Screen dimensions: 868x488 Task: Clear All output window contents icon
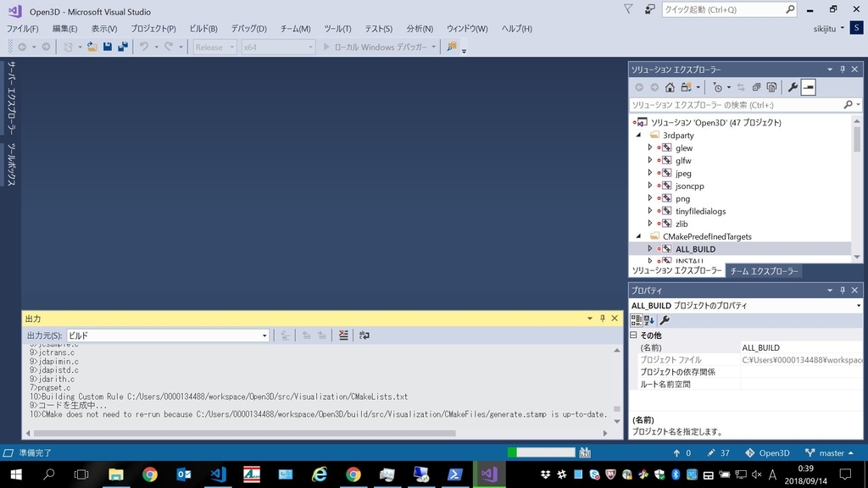pos(343,335)
